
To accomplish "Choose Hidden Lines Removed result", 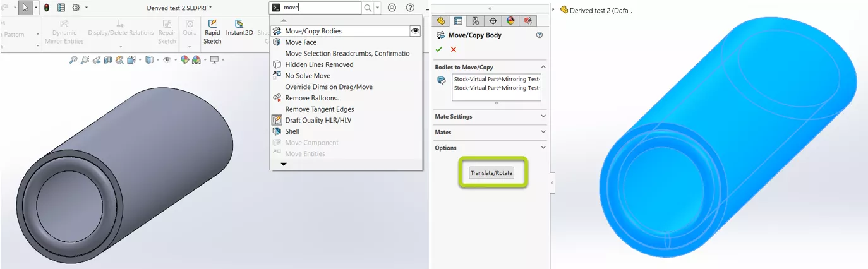I will click(346, 64).
